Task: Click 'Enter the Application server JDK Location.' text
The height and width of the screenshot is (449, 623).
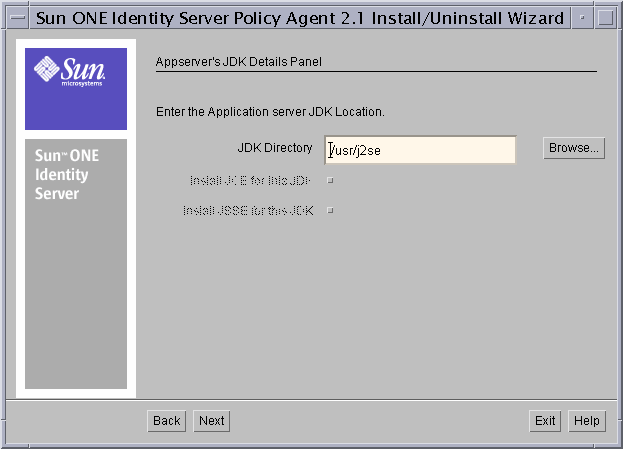Action: point(270,112)
